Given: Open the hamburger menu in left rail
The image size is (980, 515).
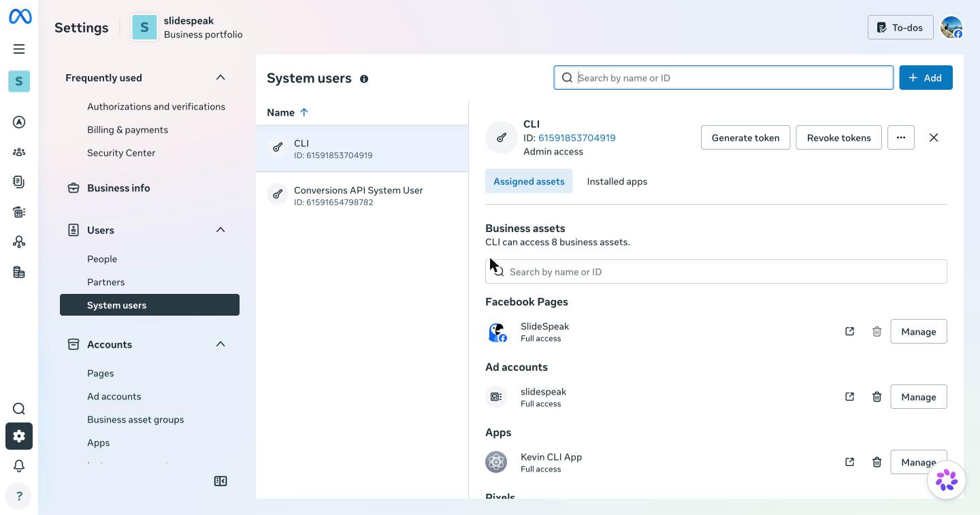Looking at the screenshot, I should (19, 49).
